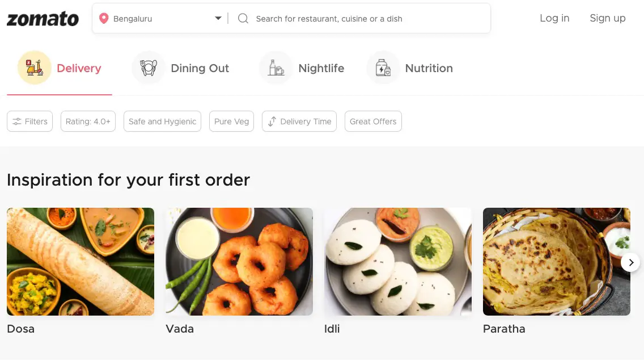Enable the Great Offers filter chip
Screen dimensions: 644x361
pos(372,121)
